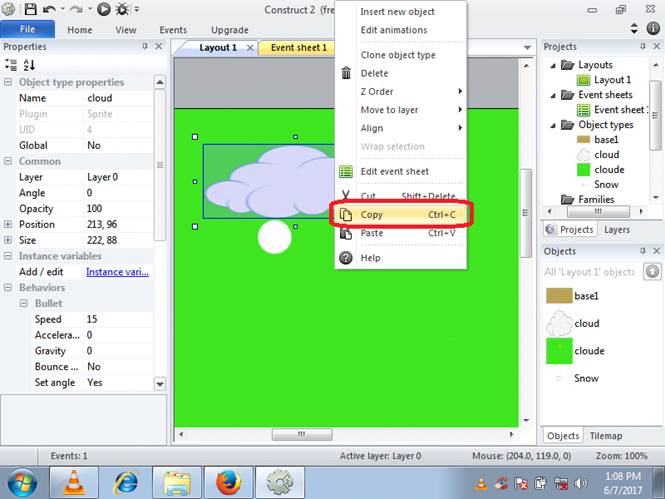
Task: Click the Undo arrow icon
Action: click(49, 9)
